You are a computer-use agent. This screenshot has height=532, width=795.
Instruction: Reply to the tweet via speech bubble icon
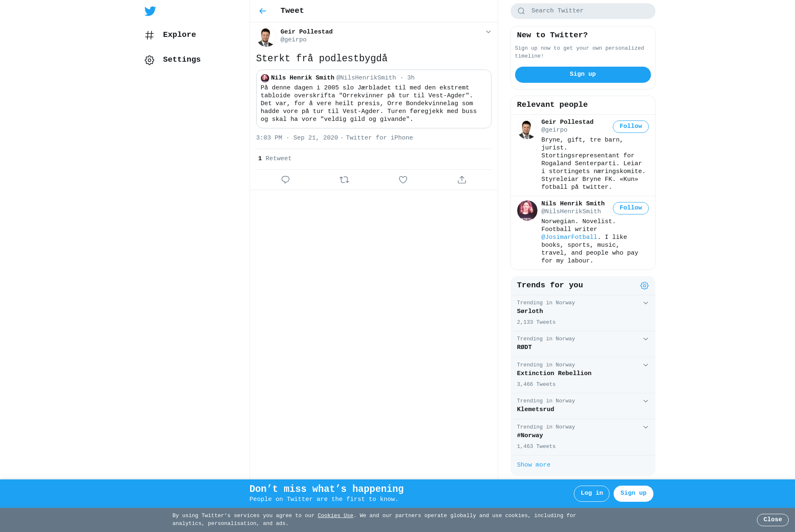pyautogui.click(x=285, y=180)
